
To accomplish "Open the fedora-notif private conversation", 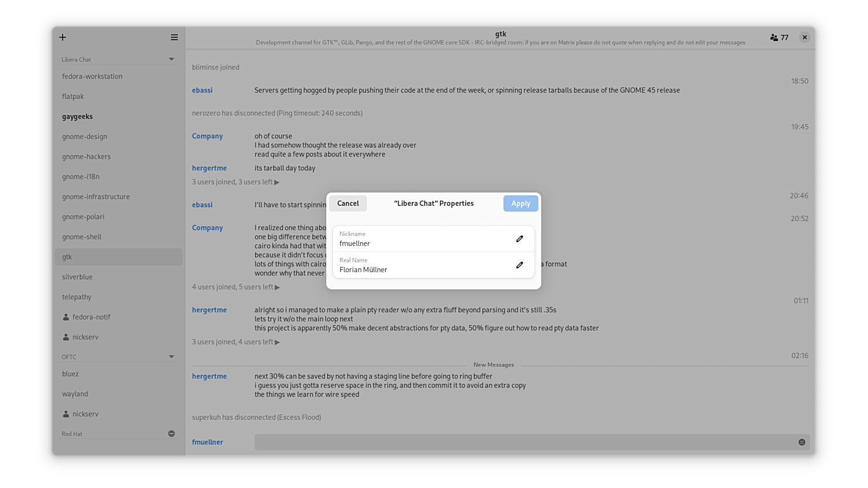I will click(x=91, y=317).
